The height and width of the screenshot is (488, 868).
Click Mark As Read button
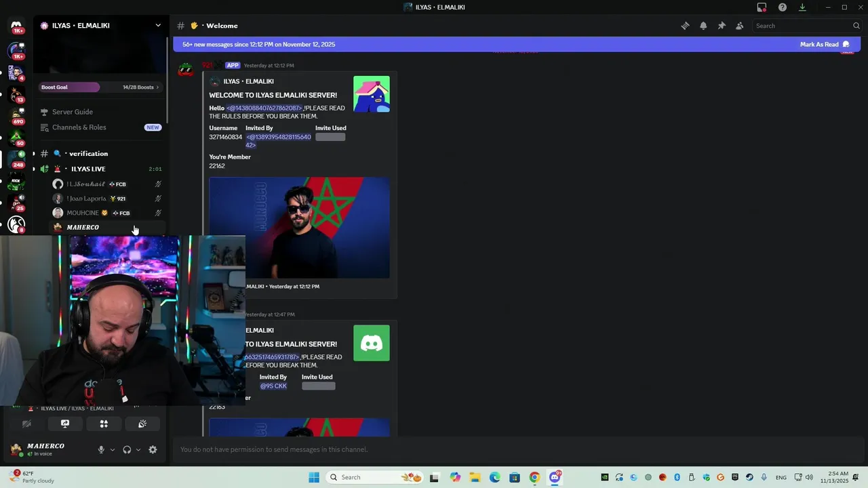(825, 44)
